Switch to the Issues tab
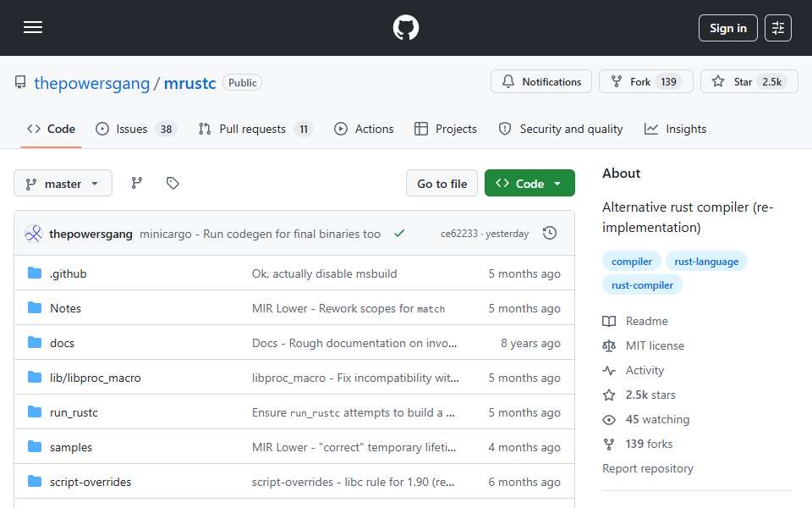This screenshot has width=812, height=508. click(x=136, y=129)
